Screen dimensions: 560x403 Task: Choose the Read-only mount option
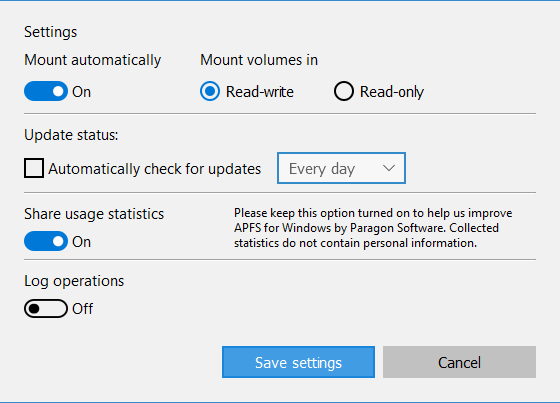point(344,91)
